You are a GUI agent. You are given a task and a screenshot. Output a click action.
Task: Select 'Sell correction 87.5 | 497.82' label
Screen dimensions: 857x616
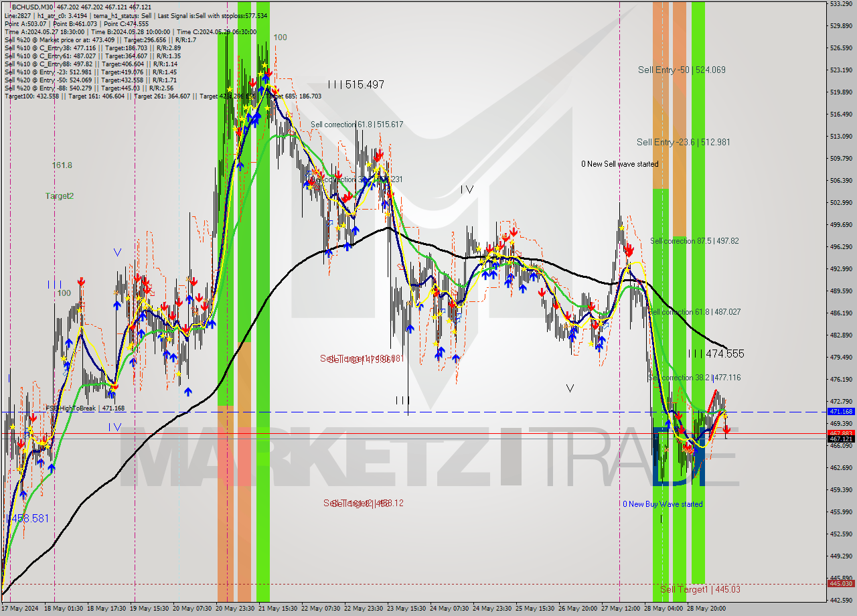(694, 241)
